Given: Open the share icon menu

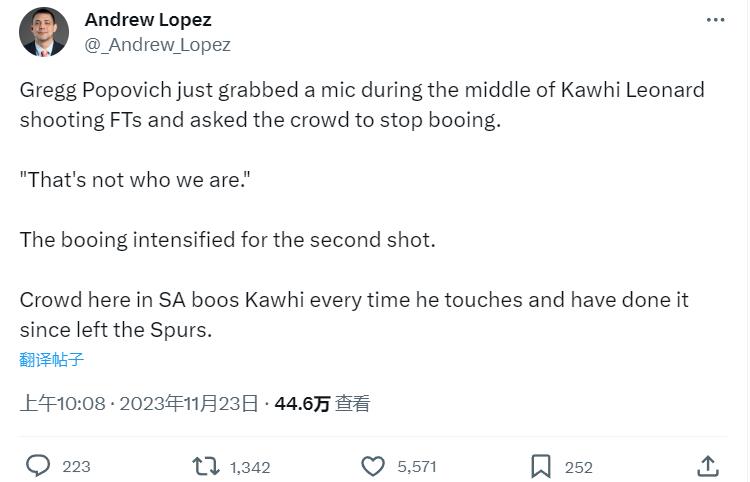Looking at the screenshot, I should click(707, 466).
